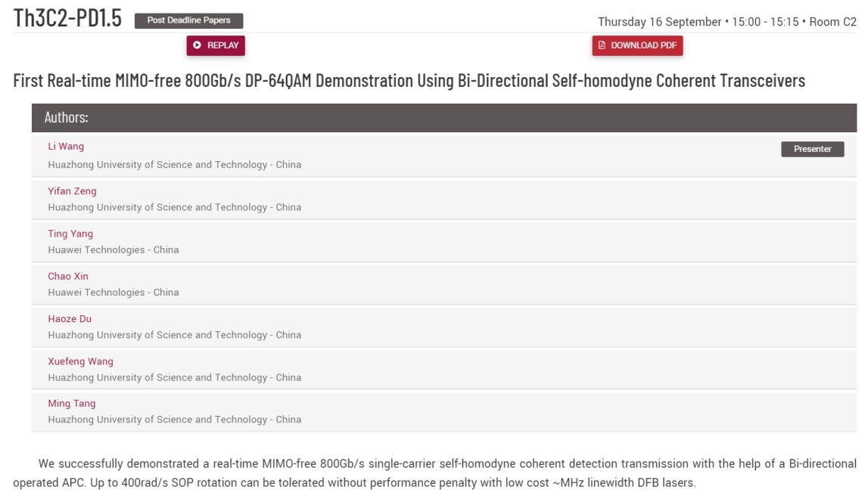Click the PDF file icon
Viewport: 868px width, 493px height.
602,45
